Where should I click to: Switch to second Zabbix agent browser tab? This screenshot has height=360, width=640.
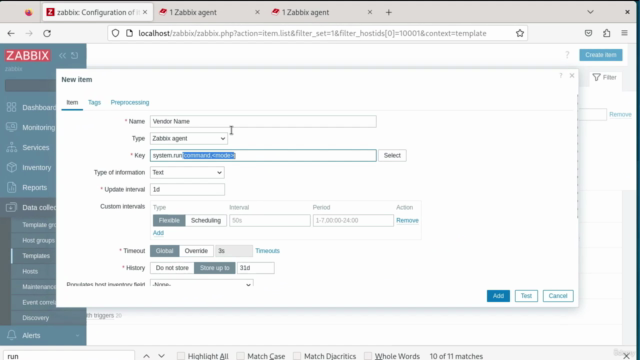pos(210,12)
